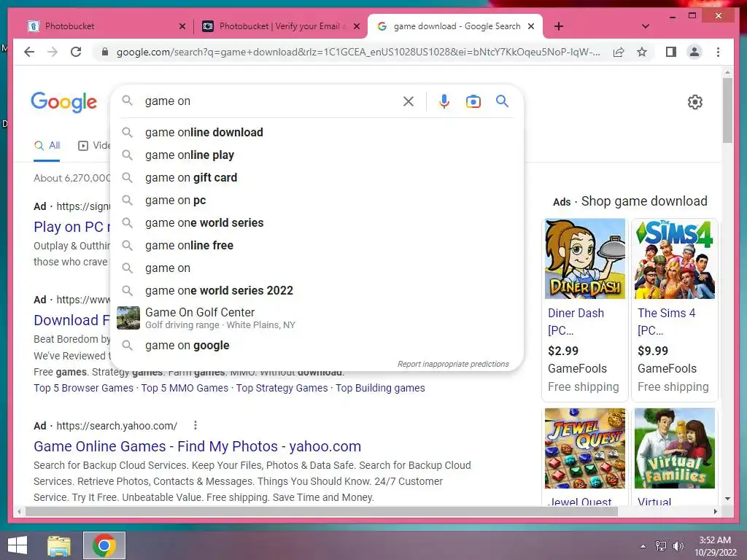This screenshot has height=560, width=747.
Task: Click the Play on PC ad title
Action: tap(72, 227)
